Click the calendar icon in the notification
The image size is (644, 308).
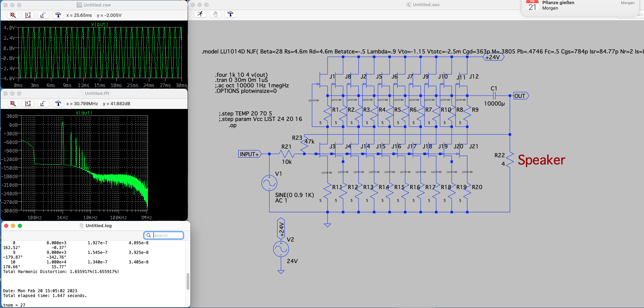532,5
